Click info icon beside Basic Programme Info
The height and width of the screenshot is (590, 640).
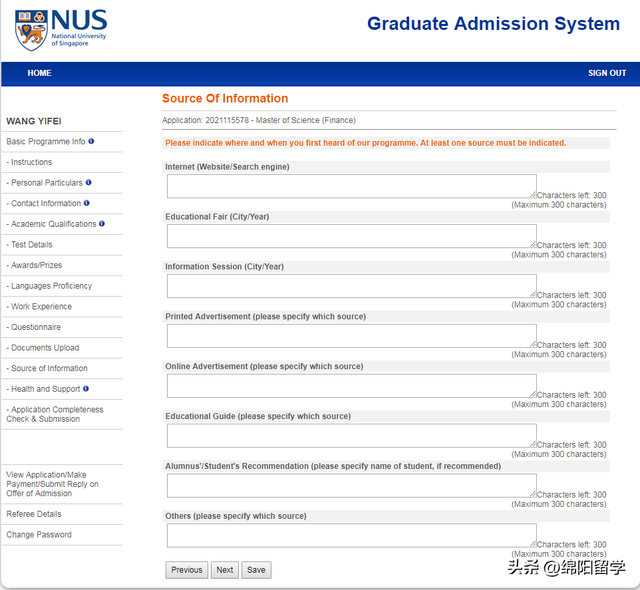tap(91, 141)
